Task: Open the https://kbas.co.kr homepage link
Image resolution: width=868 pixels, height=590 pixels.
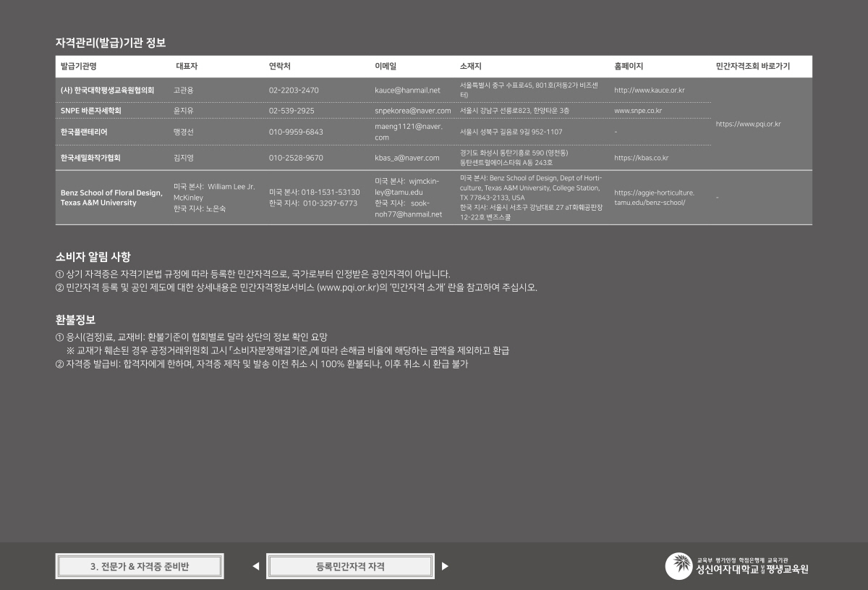Action: pos(641,158)
